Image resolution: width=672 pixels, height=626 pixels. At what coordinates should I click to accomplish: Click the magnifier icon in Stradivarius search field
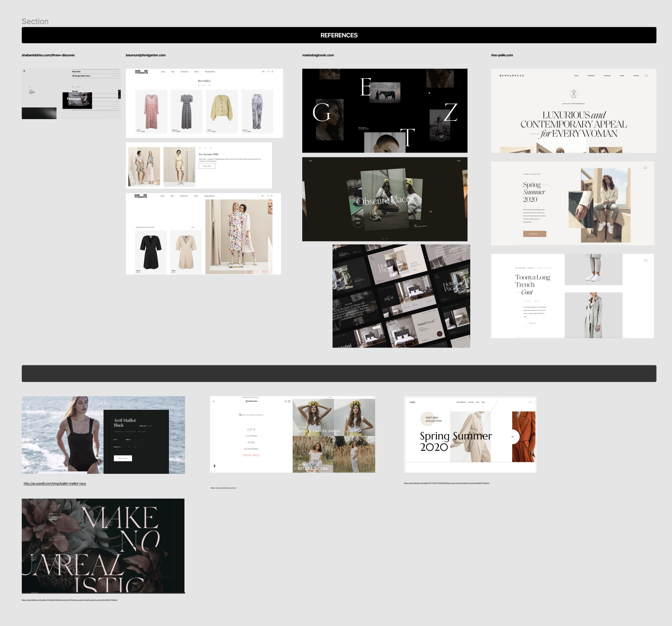(x=240, y=415)
